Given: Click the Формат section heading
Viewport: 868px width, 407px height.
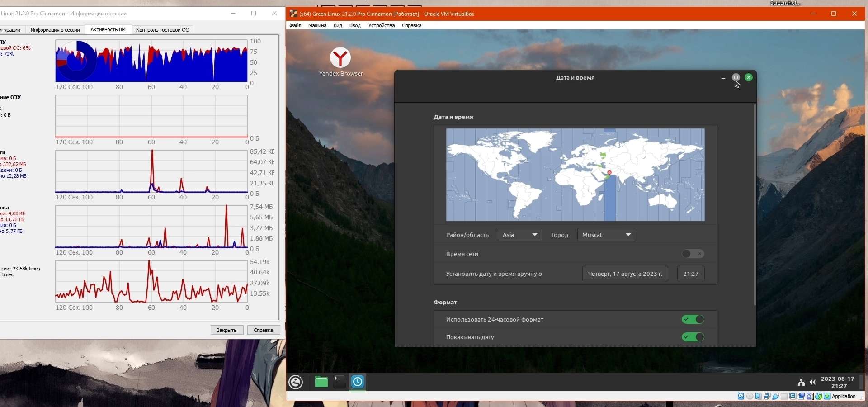Looking at the screenshot, I should [445, 302].
